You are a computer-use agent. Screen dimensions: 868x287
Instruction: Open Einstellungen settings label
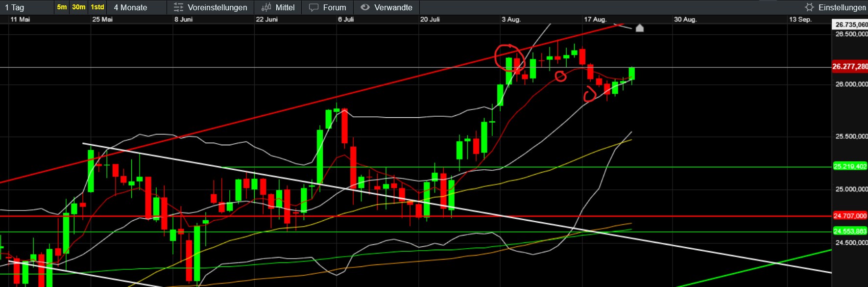click(x=842, y=7)
